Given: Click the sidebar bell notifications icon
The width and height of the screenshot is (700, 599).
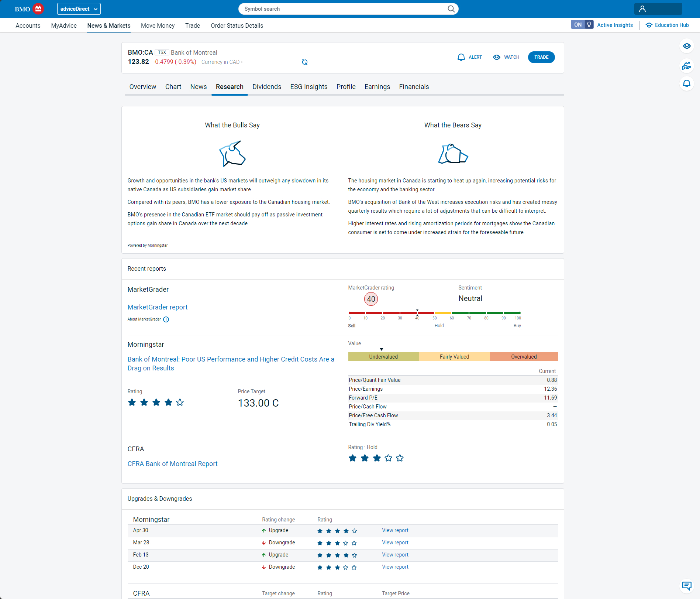Looking at the screenshot, I should (x=686, y=83).
